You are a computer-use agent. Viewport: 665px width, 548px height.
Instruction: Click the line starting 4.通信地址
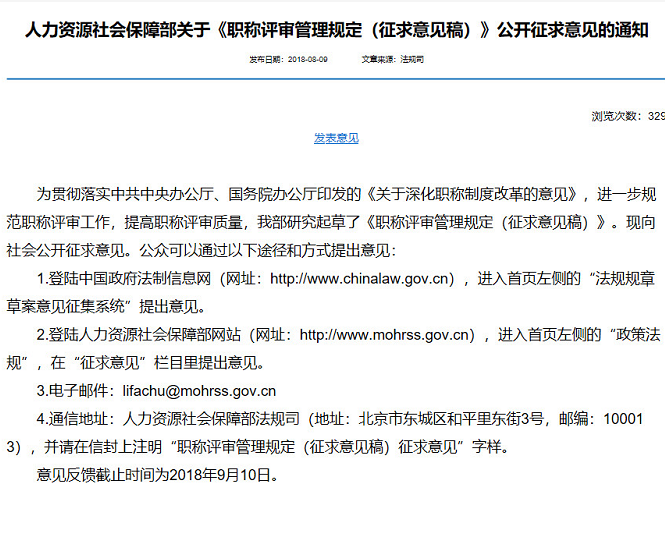tap(340, 419)
